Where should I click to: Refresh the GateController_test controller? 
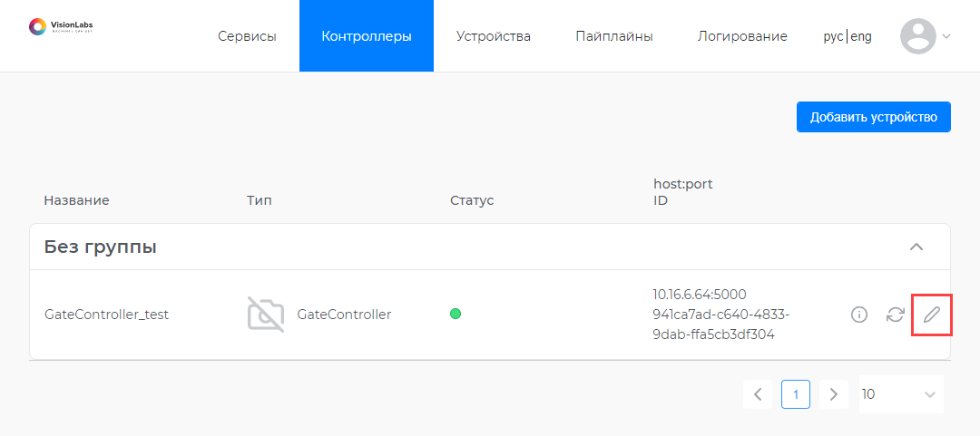tap(895, 315)
